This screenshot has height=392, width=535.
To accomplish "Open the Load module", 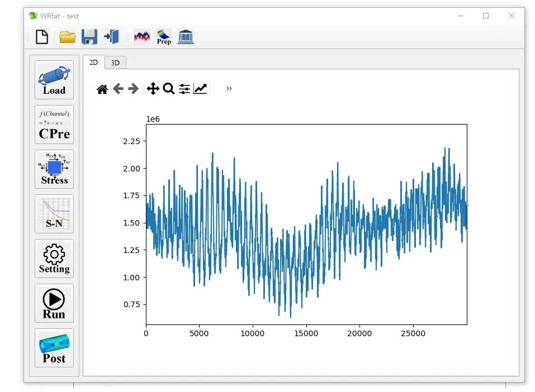I will pyautogui.click(x=54, y=80).
